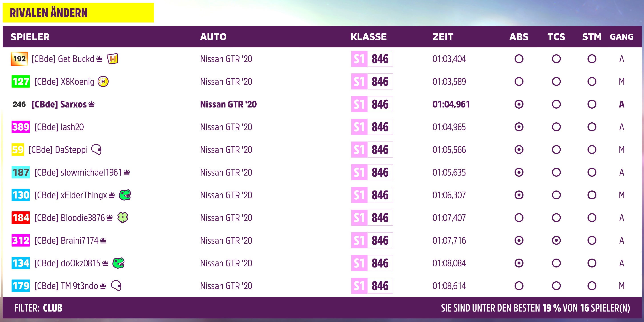The height and width of the screenshot is (322, 644).
Task: Click the crown icon next to Sarxos
Action: [91, 104]
